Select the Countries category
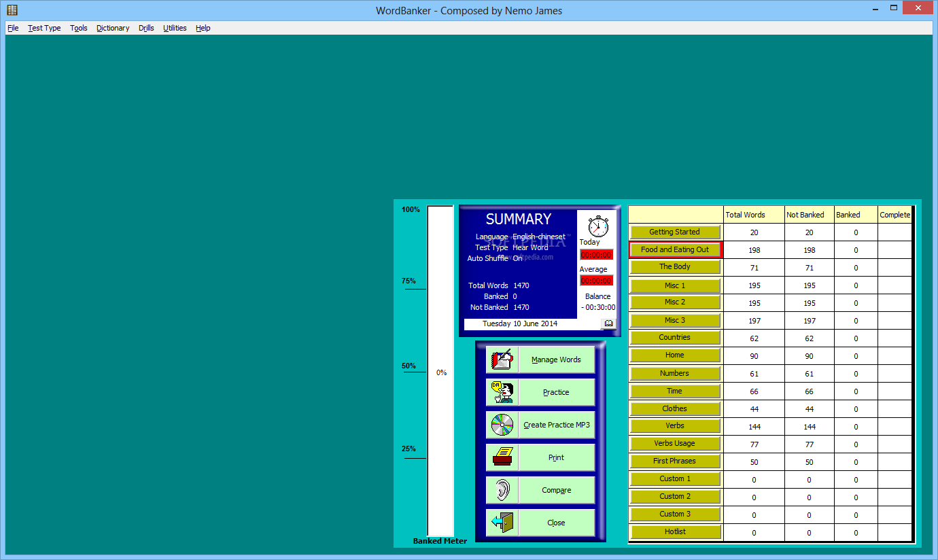The width and height of the screenshot is (938, 560). click(x=675, y=338)
